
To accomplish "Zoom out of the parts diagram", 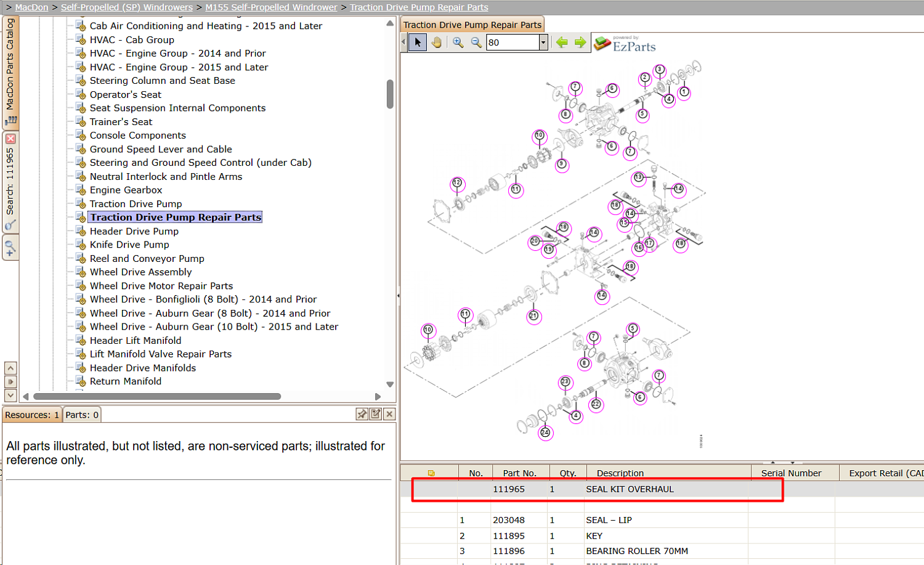I will [476, 43].
